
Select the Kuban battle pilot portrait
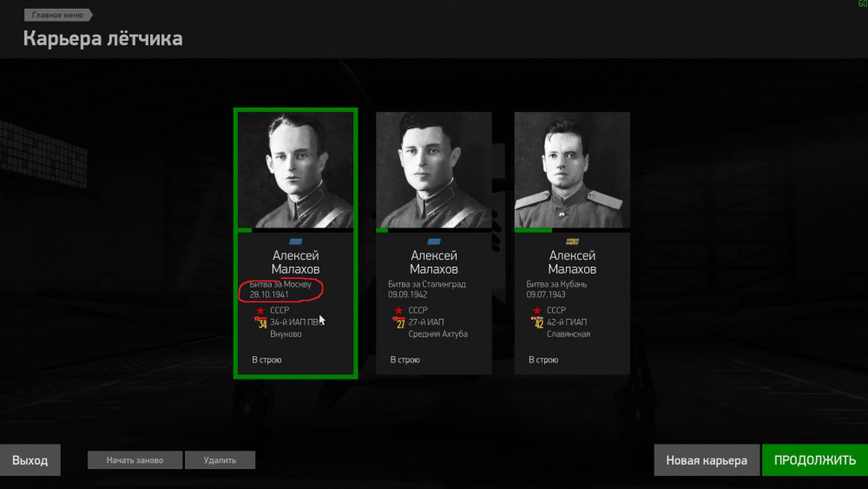(572, 170)
